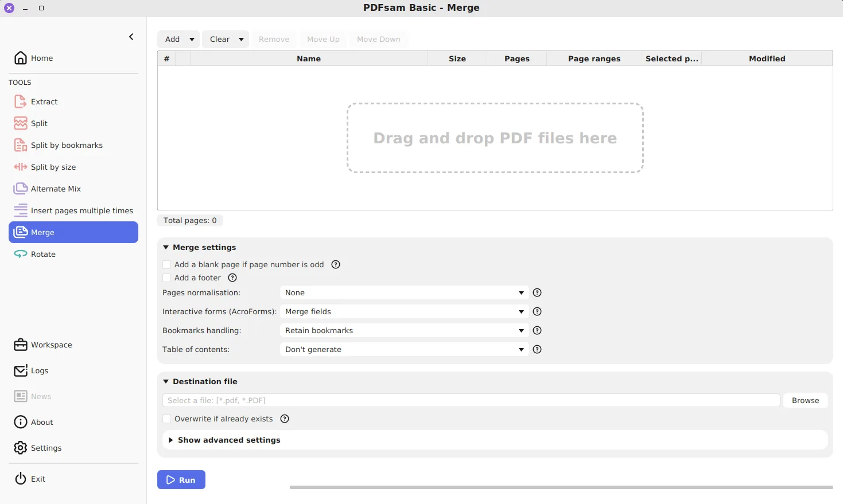Collapse the Merge settings section
The height and width of the screenshot is (504, 843).
click(166, 247)
